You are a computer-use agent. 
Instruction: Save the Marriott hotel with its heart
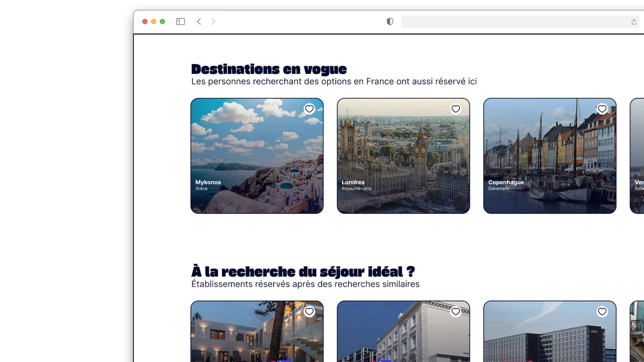pos(602,312)
